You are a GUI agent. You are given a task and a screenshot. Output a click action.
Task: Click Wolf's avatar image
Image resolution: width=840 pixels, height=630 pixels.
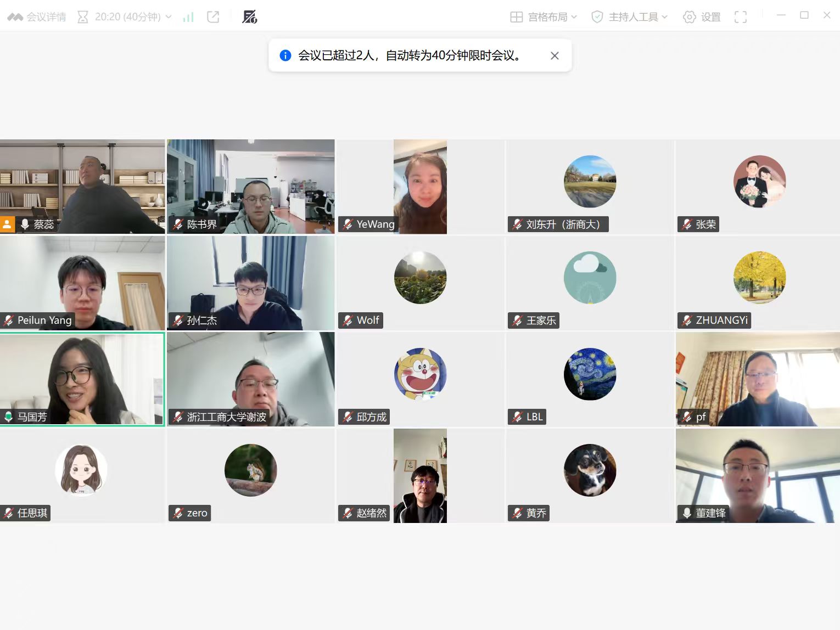[x=419, y=277]
